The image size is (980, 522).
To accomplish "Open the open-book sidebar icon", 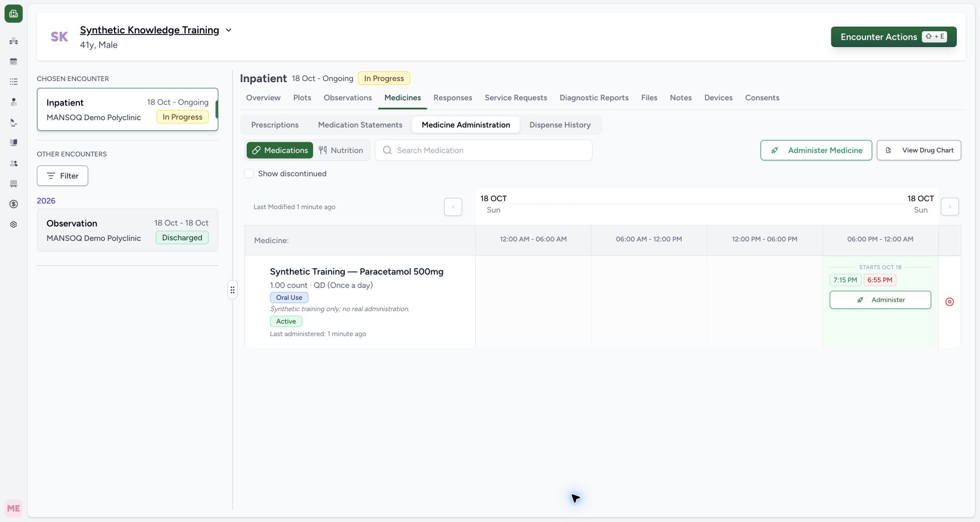I will pyautogui.click(x=14, y=143).
